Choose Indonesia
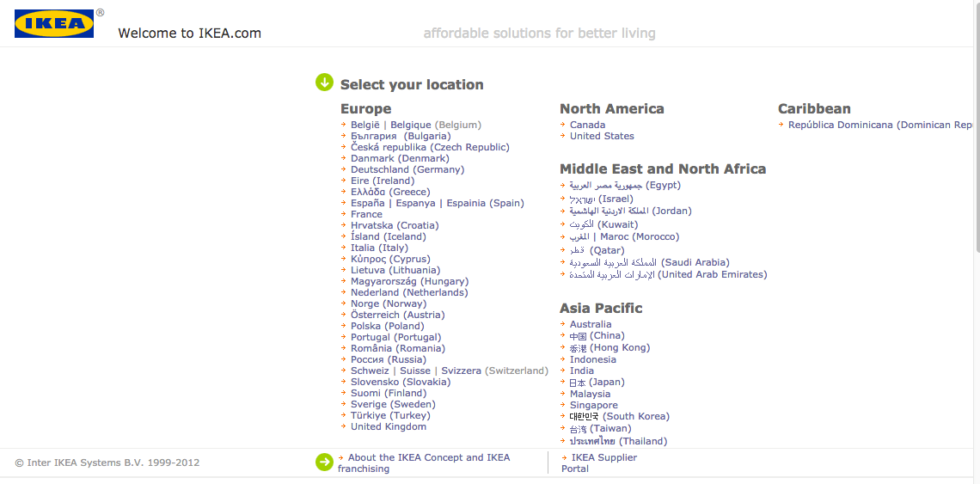Screen dimensions: 980x484 click(x=593, y=359)
